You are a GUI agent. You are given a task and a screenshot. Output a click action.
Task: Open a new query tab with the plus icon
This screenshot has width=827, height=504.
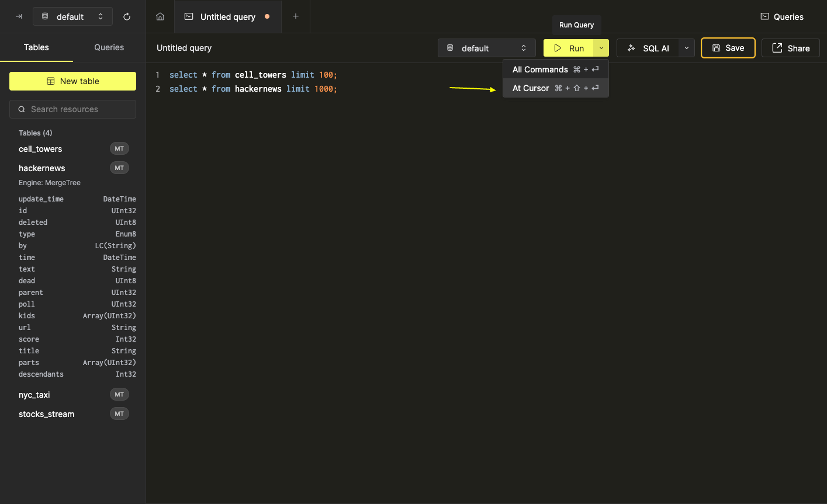click(295, 16)
